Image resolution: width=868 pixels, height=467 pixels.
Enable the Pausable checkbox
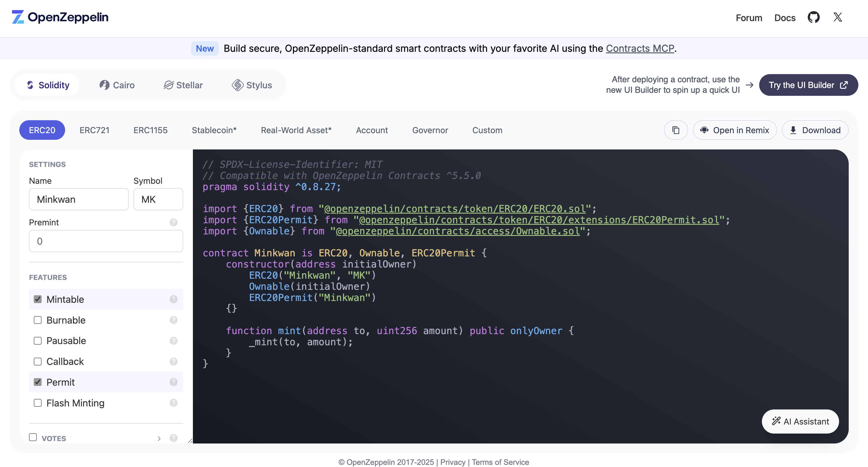(38, 341)
